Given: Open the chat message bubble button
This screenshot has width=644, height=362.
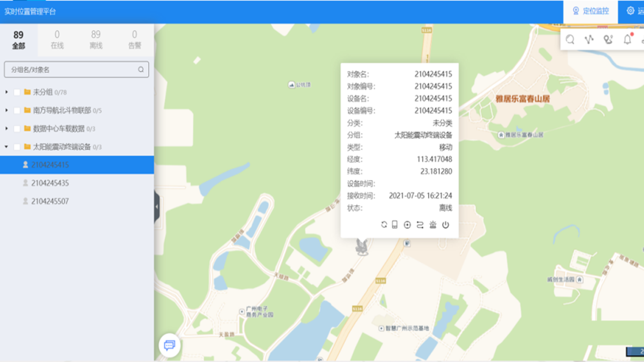Looking at the screenshot, I should pos(170,345).
